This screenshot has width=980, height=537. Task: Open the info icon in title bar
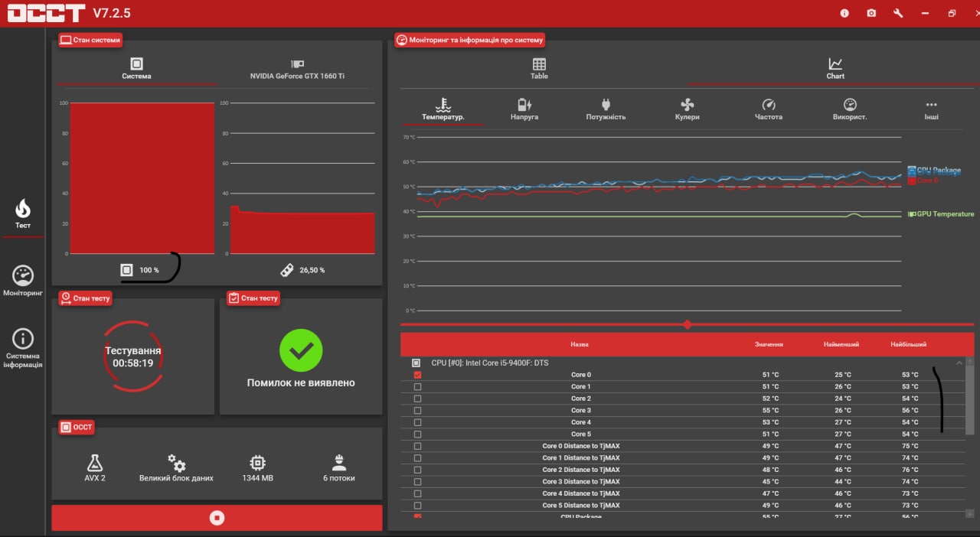coord(844,13)
